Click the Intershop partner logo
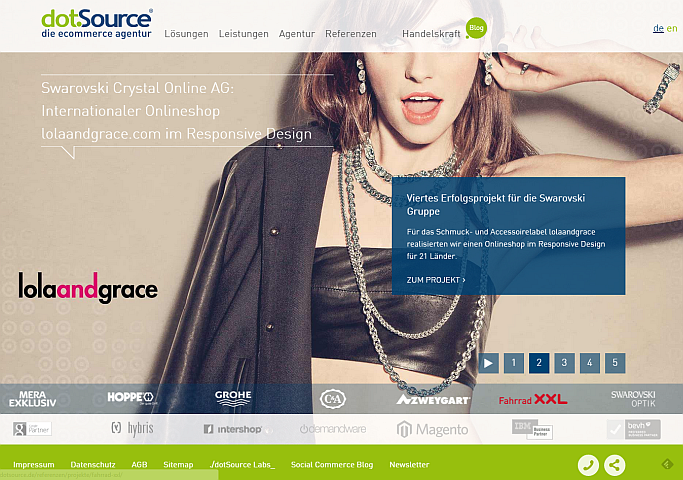This screenshot has width=683, height=480. pyautogui.click(x=233, y=429)
